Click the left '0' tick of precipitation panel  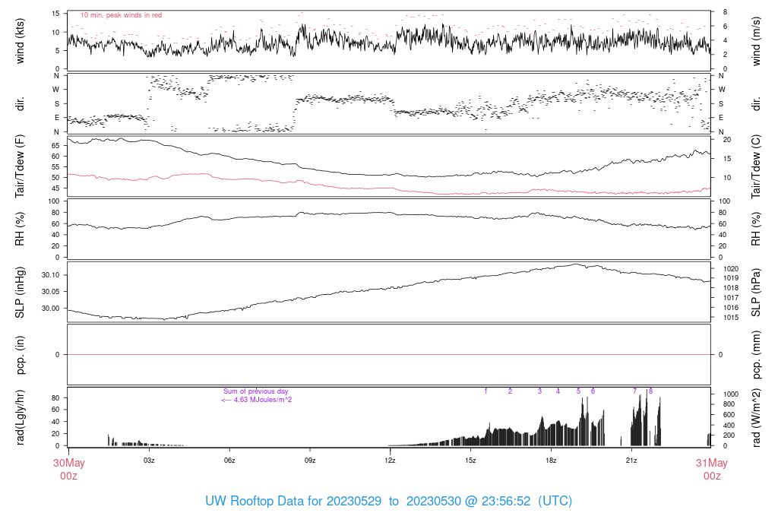(x=58, y=355)
